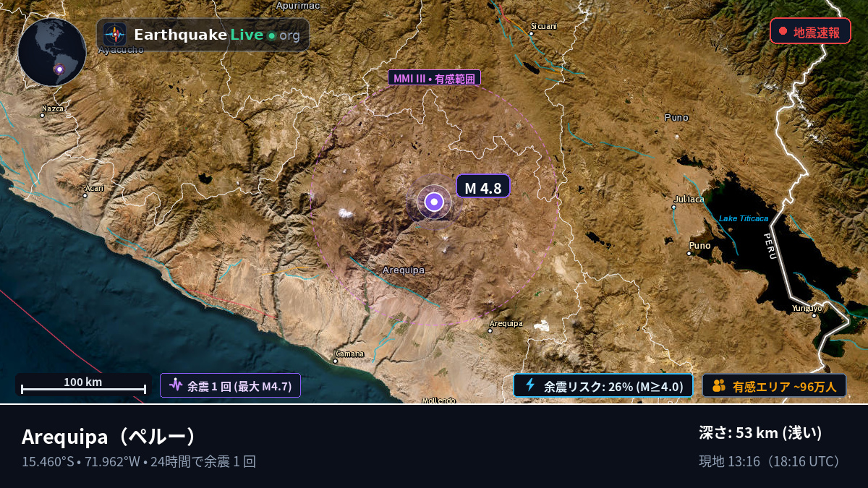Click the location pin on the globe minimap
The image size is (868, 488).
[60, 70]
